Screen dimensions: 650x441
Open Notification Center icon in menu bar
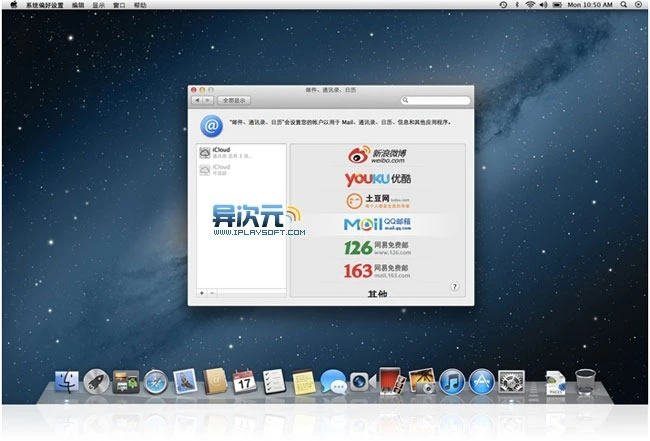tap(639, 5)
